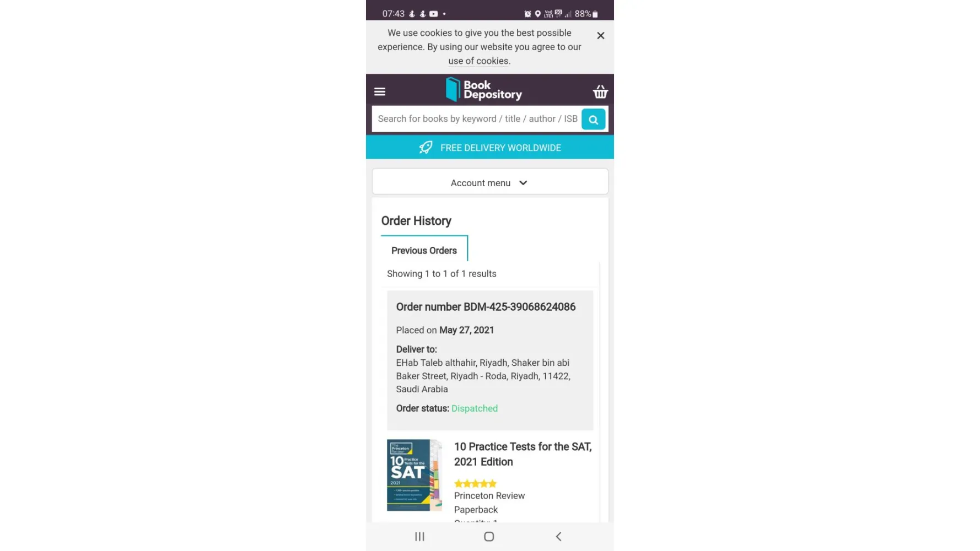Expand the Account menu dropdown

(x=490, y=182)
